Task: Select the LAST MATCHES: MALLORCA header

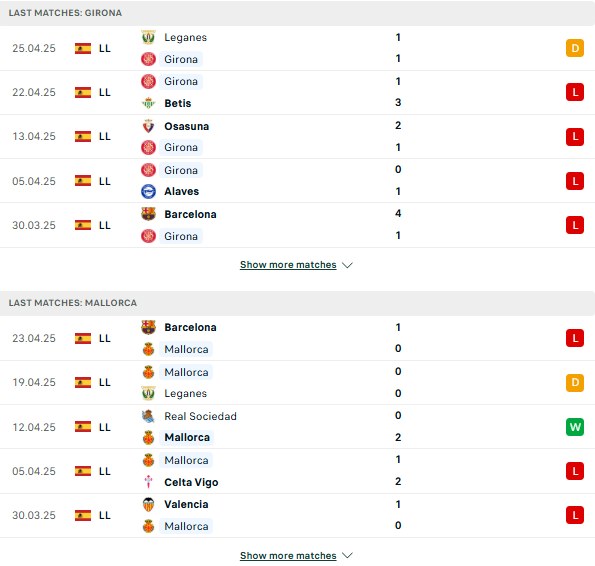Action: (298, 303)
